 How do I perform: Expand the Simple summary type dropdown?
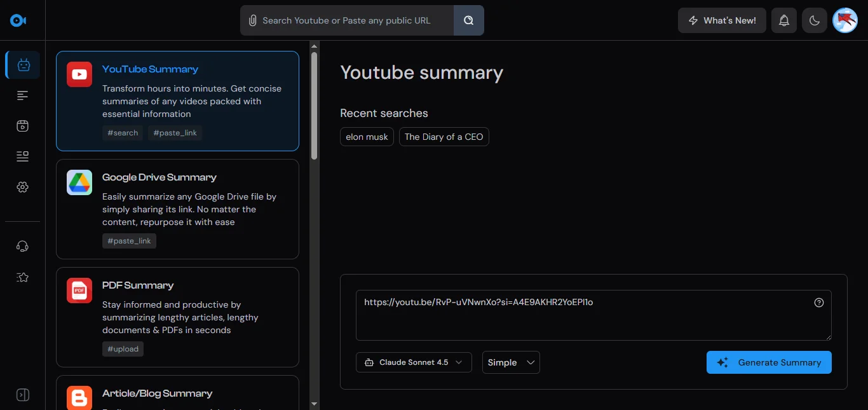coord(511,362)
